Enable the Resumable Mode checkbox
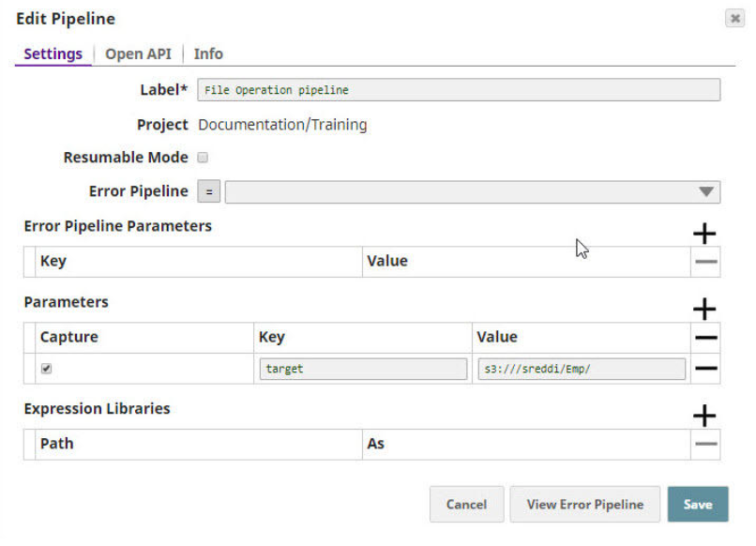 [x=203, y=158]
